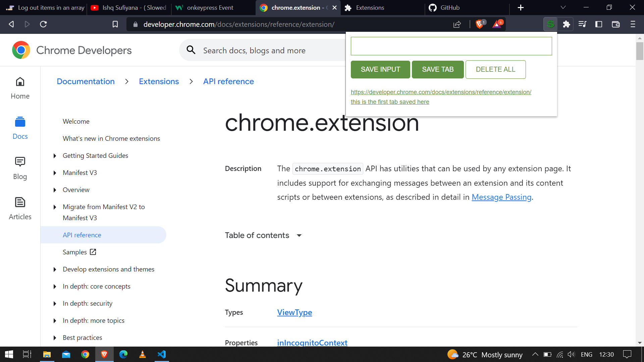This screenshot has width=644, height=362.
Task: Open the media playlist icon
Action: tap(583, 24)
